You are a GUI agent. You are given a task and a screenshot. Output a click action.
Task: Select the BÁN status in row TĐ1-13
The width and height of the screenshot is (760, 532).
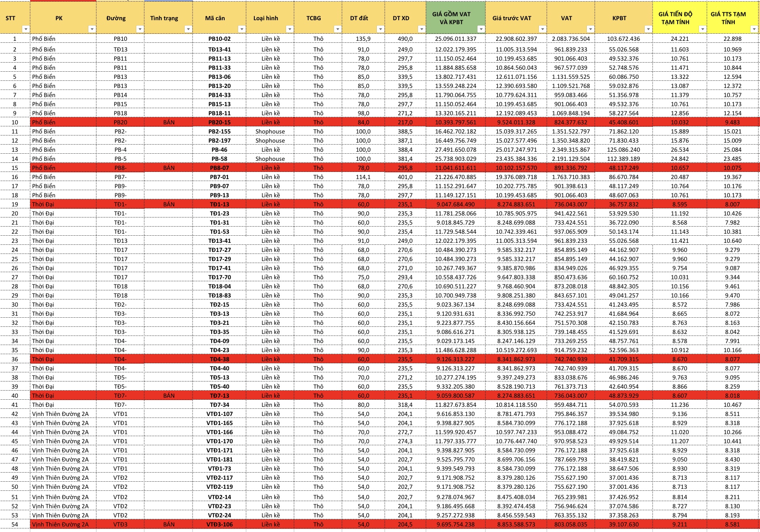click(169, 204)
